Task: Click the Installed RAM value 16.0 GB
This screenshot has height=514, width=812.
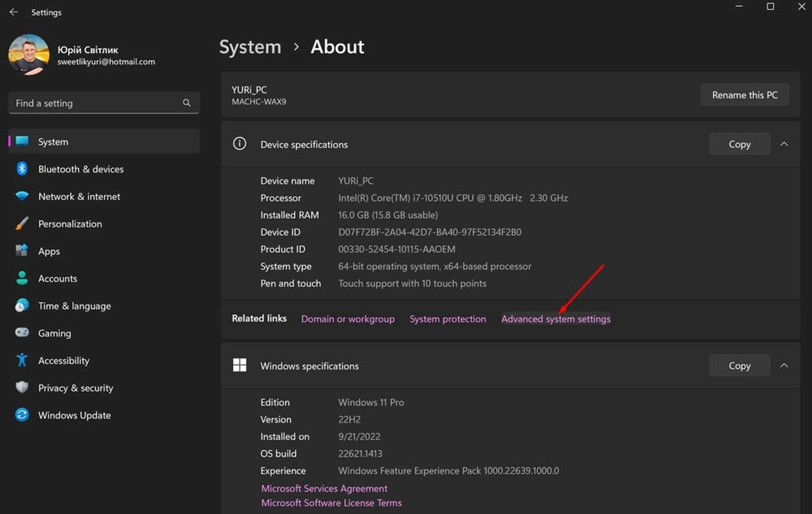Action: (x=388, y=215)
